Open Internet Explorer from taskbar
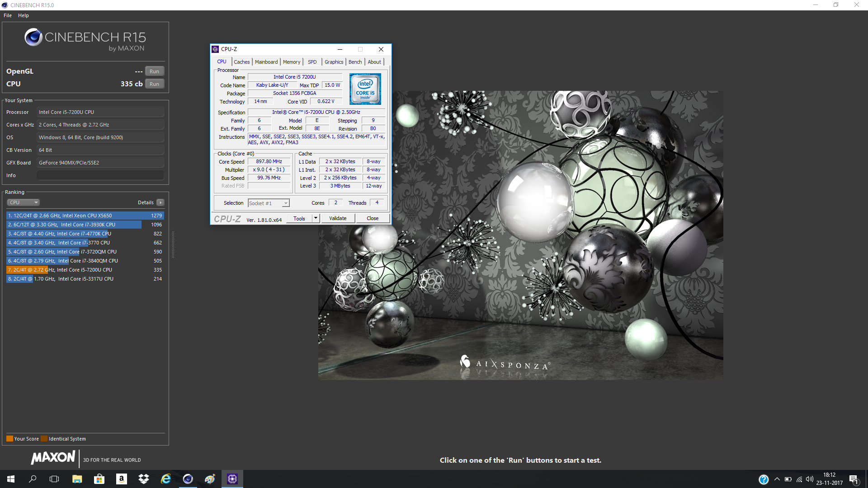The width and height of the screenshot is (868, 488). 165,479
